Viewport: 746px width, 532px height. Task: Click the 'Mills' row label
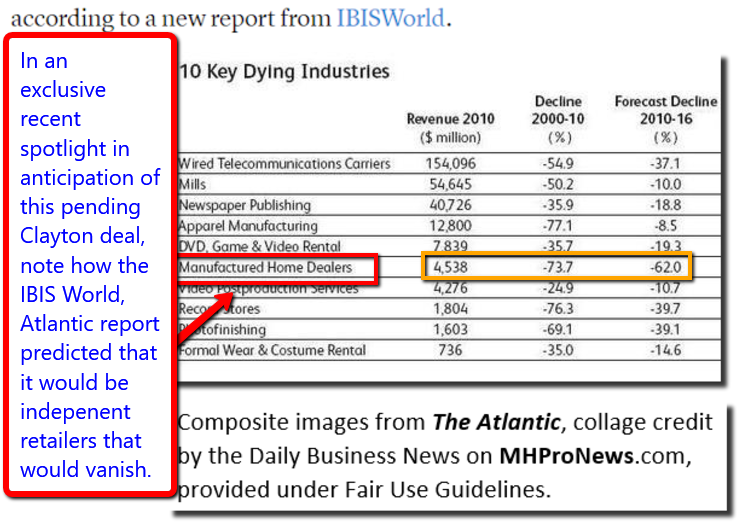coord(192,185)
